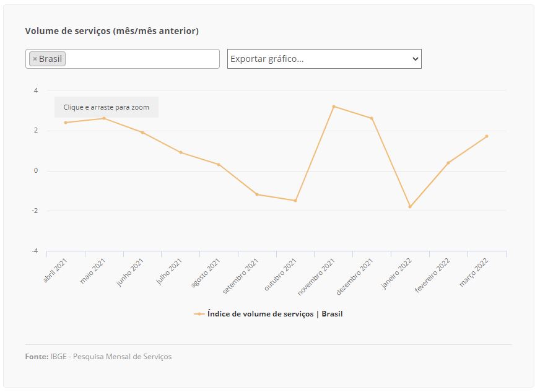This screenshot has height=392, width=540.
Task: Remove the Brasil tag with its x icon
Action: (35, 59)
